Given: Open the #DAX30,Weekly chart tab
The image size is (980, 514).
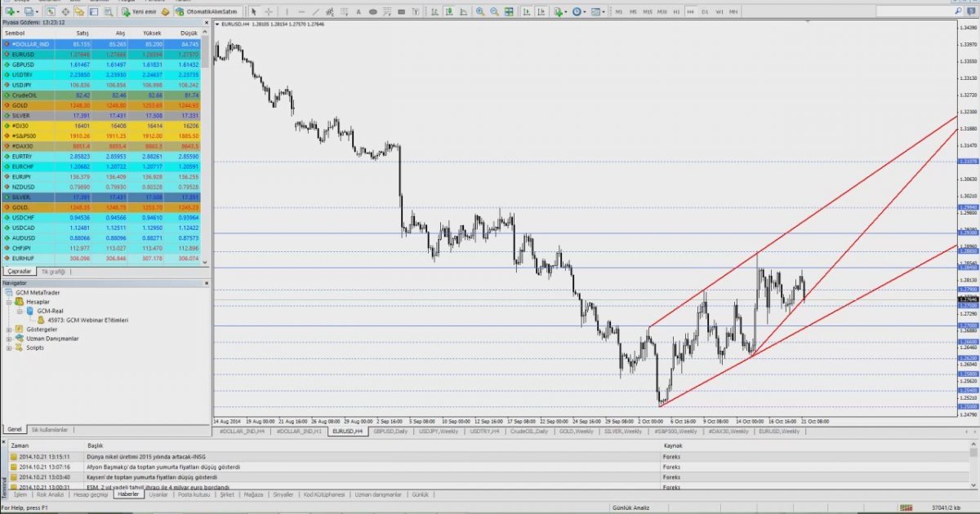Looking at the screenshot, I should 728,431.
